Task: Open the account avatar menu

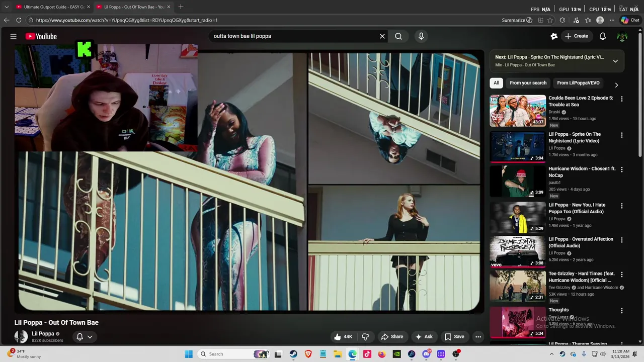Action: coord(622,36)
